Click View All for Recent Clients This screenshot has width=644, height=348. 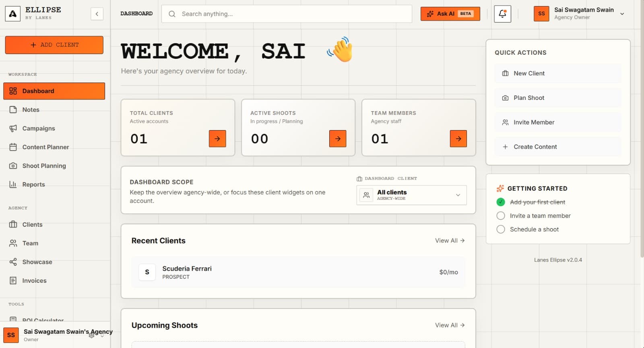[x=450, y=240]
